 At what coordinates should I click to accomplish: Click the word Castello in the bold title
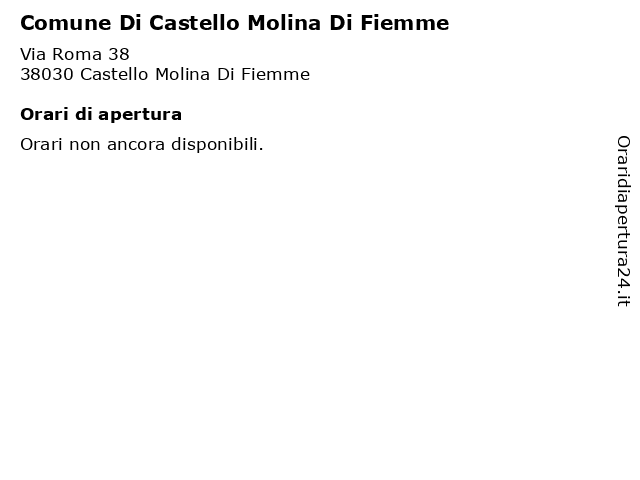click(194, 23)
